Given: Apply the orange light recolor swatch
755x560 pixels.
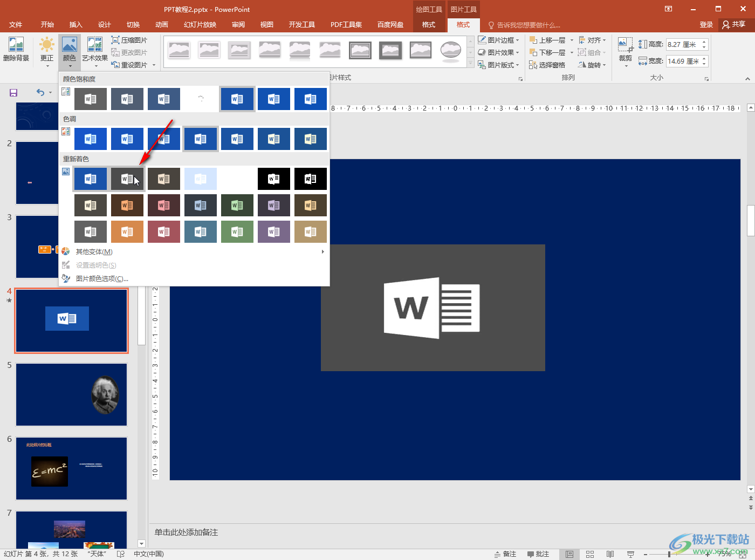Looking at the screenshot, I should pyautogui.click(x=127, y=232).
